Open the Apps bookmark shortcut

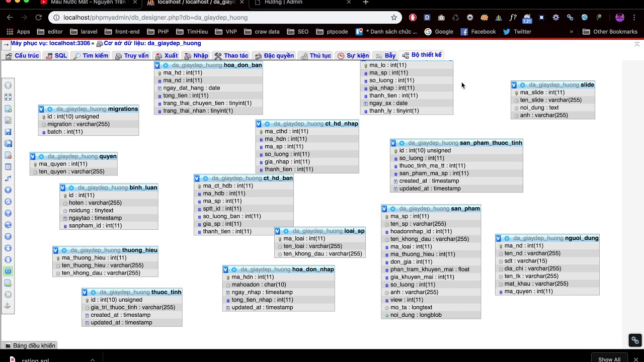pos(18,31)
